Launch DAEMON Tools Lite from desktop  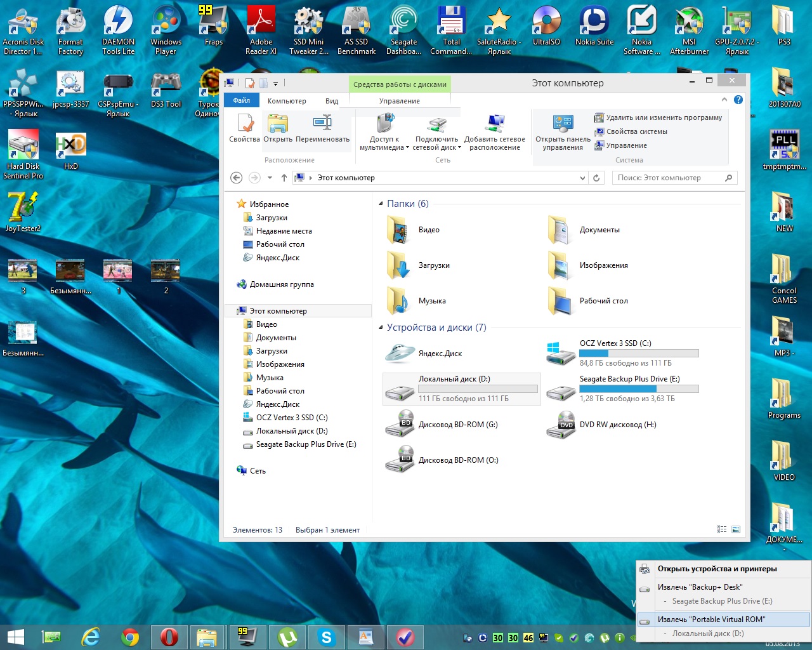click(118, 30)
